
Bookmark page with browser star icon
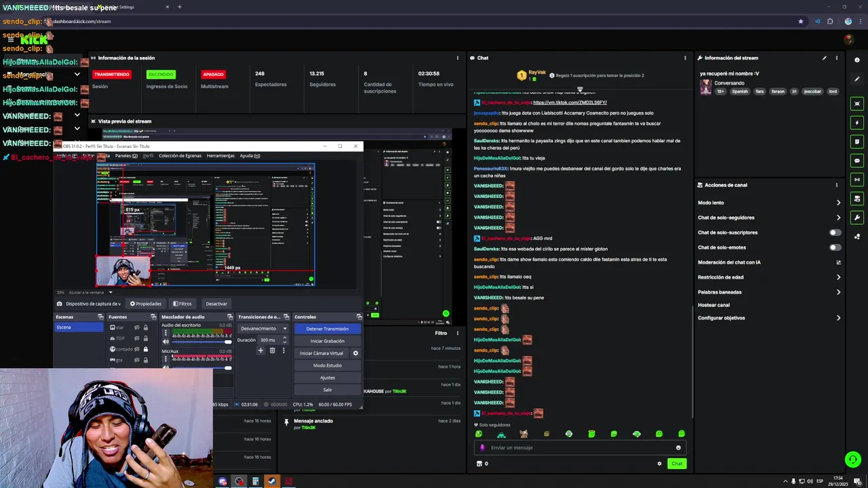[800, 21]
